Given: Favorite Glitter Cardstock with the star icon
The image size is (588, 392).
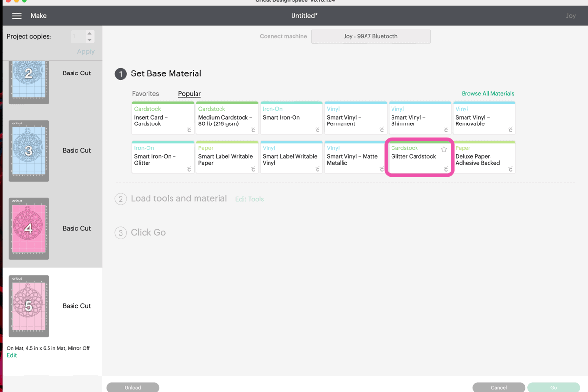Looking at the screenshot, I should [x=444, y=149].
